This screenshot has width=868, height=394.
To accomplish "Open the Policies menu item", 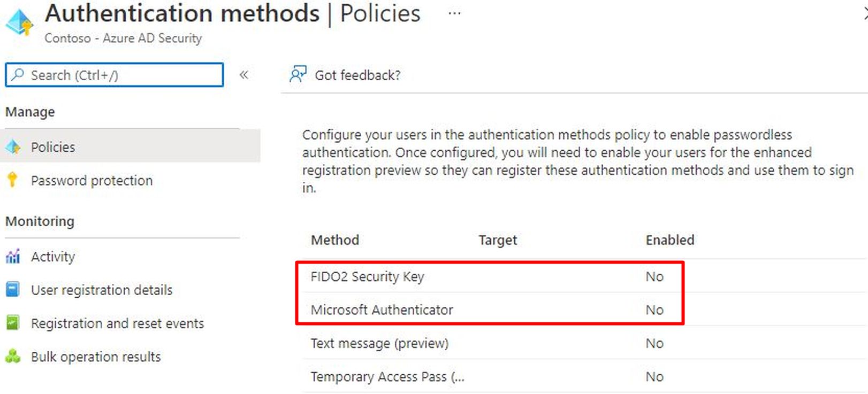I will click(x=53, y=147).
